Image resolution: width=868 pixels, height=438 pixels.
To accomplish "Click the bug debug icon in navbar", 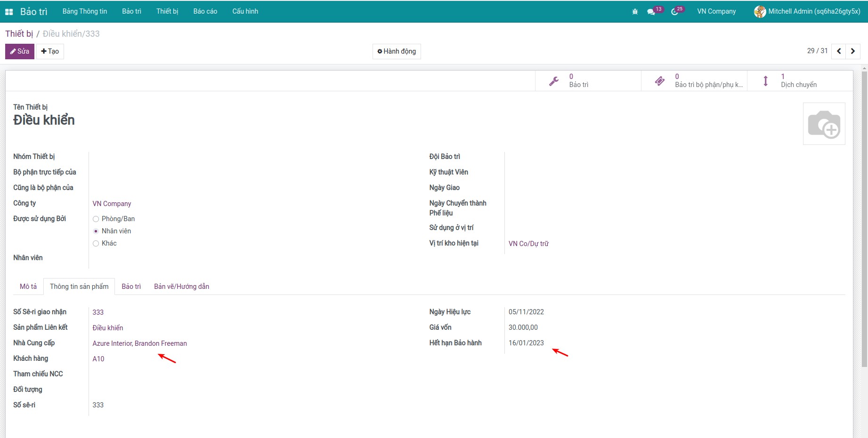I will point(635,12).
